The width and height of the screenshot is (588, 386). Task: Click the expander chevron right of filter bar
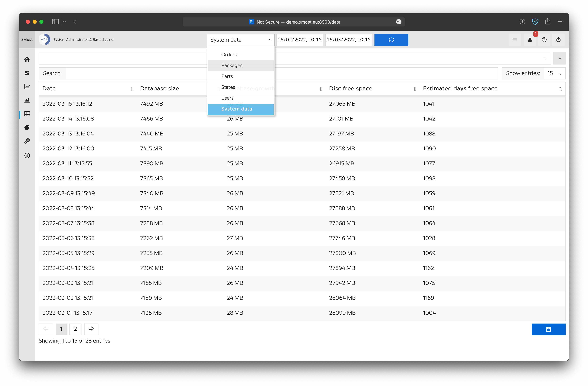[560, 59]
